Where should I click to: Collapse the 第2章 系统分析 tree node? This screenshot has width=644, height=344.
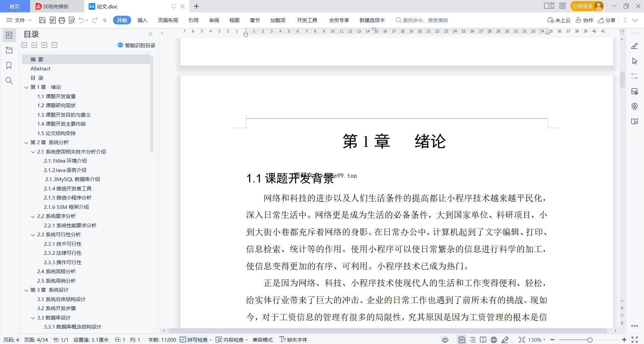pyautogui.click(x=26, y=142)
